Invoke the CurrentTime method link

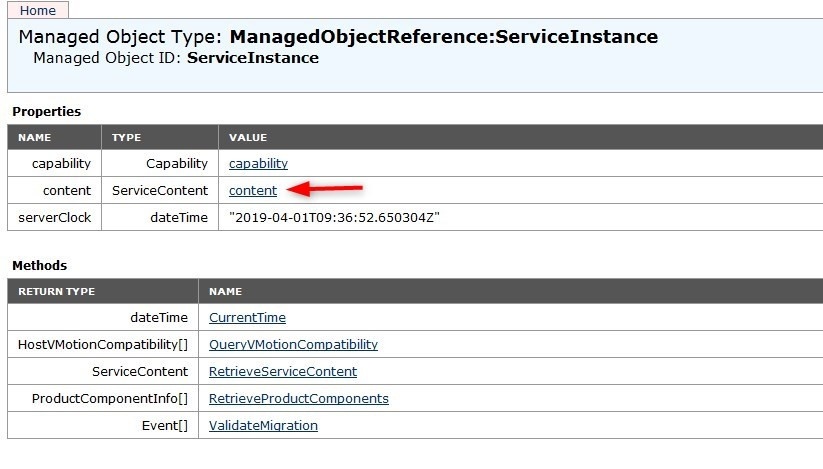click(x=247, y=317)
